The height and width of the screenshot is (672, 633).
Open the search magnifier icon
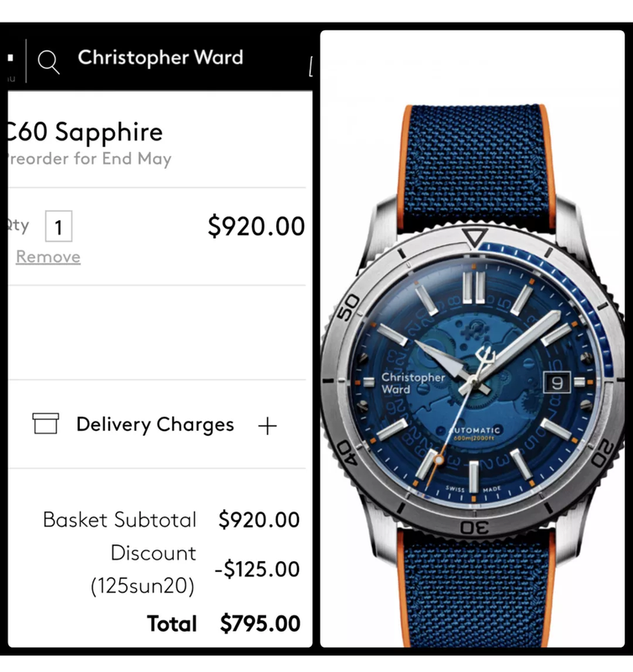49,61
